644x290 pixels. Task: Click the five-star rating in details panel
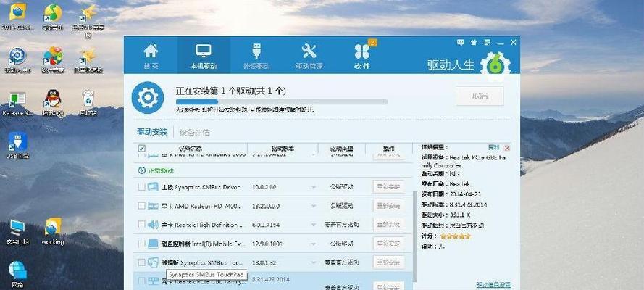point(455,236)
